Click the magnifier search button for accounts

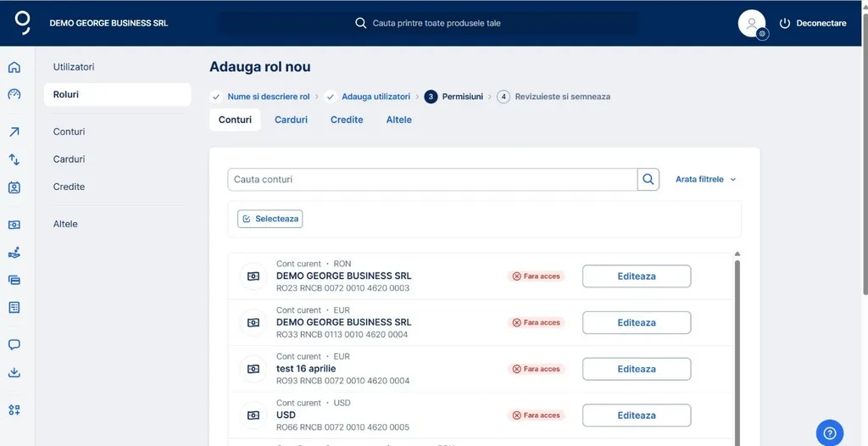click(648, 180)
